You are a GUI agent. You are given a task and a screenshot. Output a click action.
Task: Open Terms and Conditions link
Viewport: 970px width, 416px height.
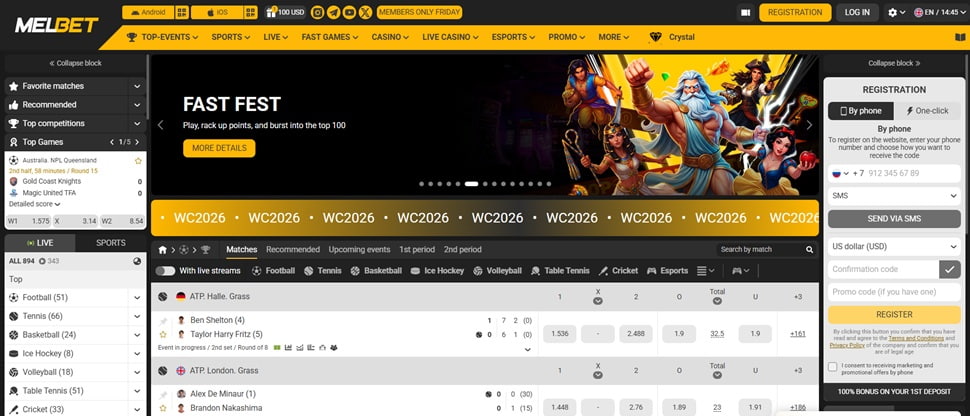click(x=916, y=339)
